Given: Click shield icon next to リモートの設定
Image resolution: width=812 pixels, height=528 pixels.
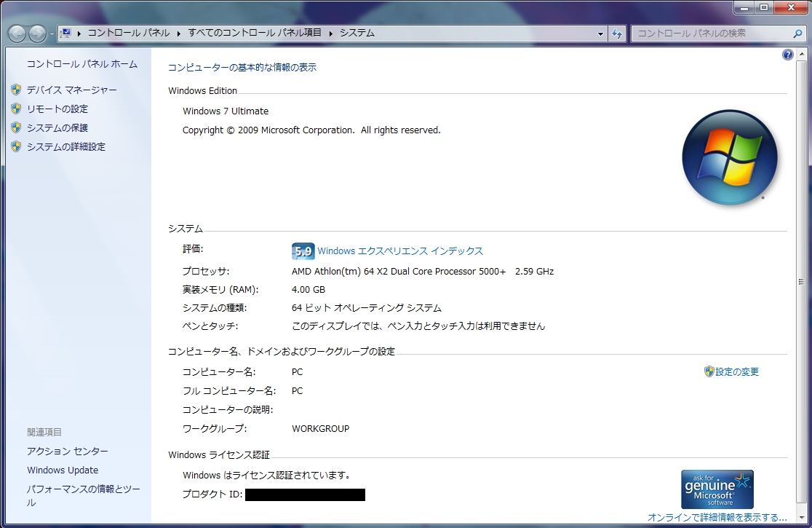Looking at the screenshot, I should 16,109.
